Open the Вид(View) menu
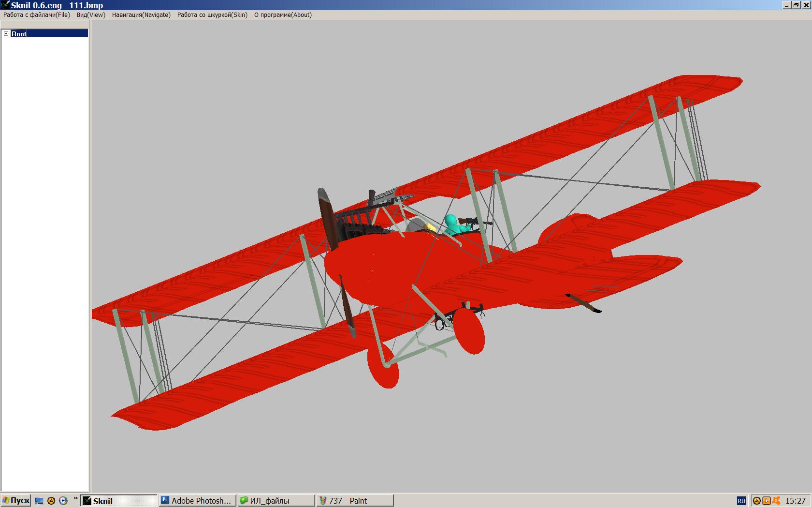Screen dimensions: 812x508 91,15
